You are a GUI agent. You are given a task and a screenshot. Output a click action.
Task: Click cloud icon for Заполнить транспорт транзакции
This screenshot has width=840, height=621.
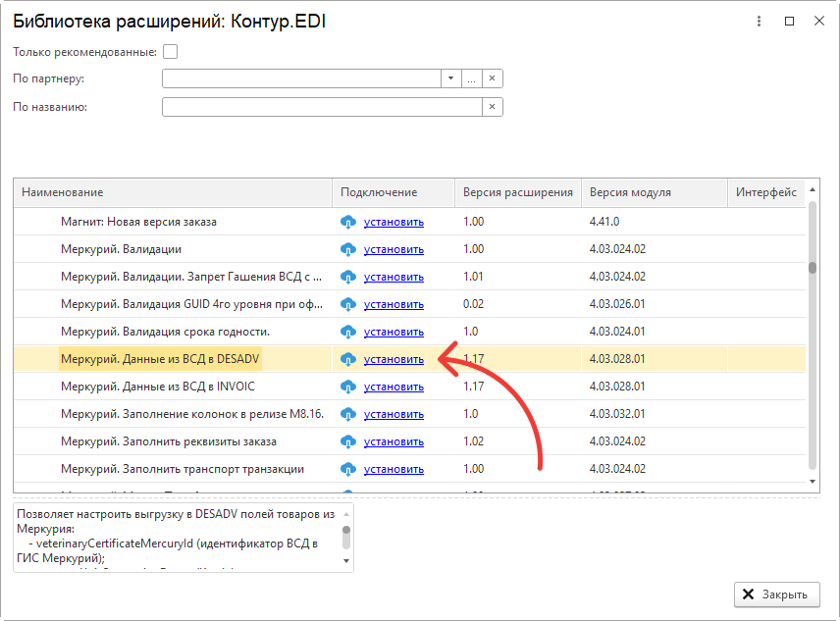(348, 469)
